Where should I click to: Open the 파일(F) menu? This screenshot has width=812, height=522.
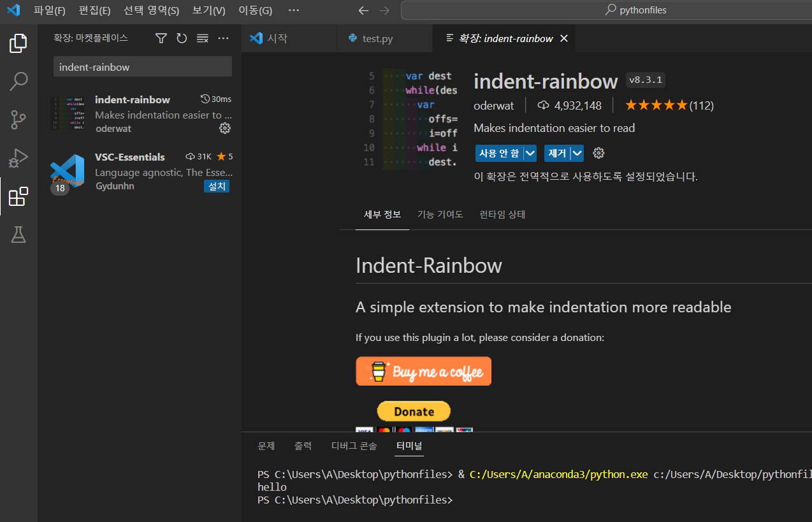(x=50, y=10)
